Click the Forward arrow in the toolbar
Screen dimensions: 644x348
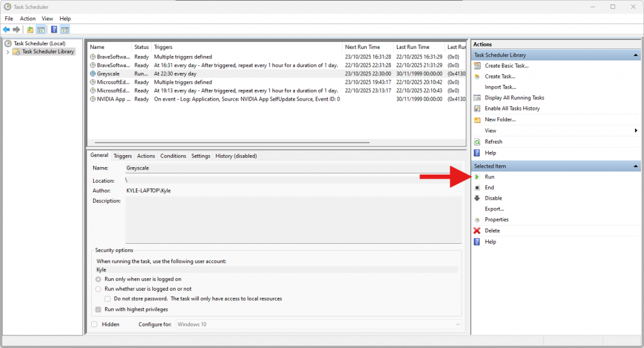[x=16, y=30]
